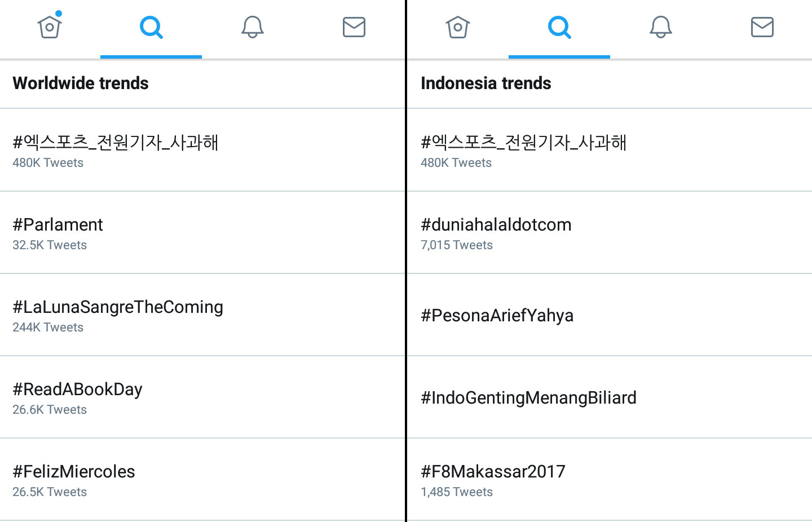Open Notifications bell in Indonesia panel
The width and height of the screenshot is (812, 522).
click(x=661, y=26)
